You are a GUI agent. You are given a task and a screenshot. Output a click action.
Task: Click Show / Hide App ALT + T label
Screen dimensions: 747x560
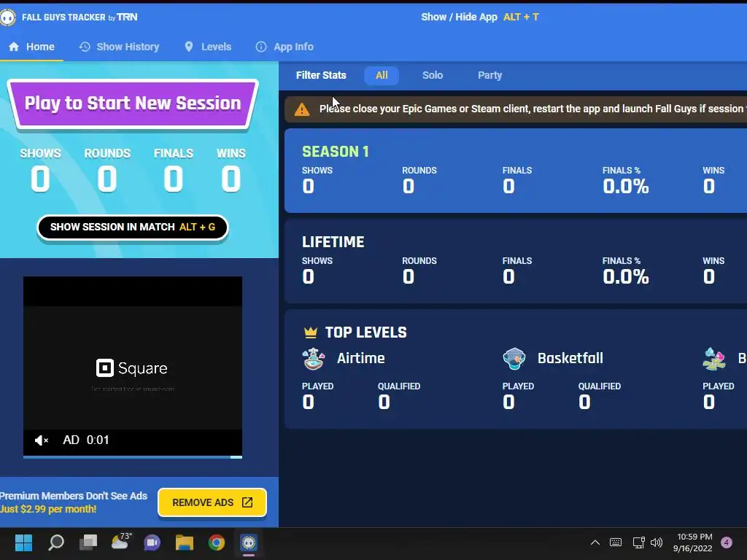click(480, 17)
